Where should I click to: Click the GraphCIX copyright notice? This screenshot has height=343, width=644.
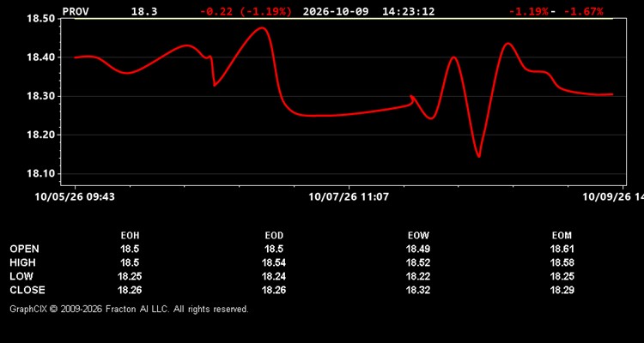click(x=129, y=309)
